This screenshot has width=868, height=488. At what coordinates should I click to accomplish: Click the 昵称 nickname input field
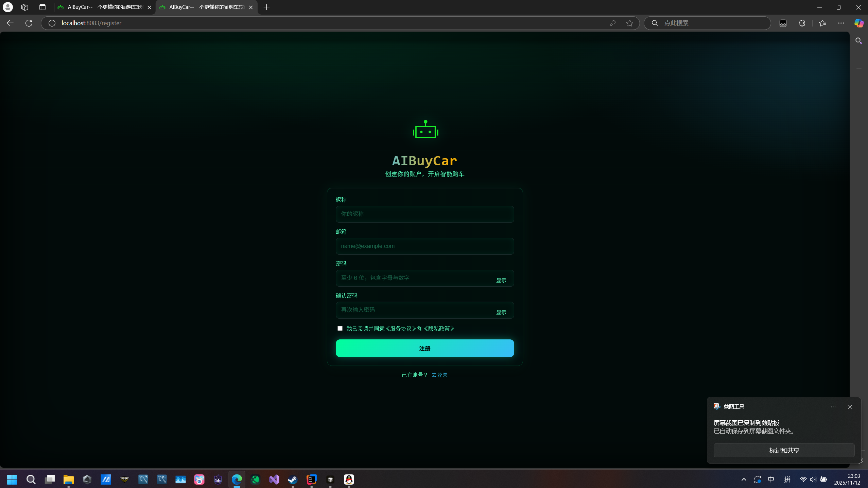click(424, 214)
